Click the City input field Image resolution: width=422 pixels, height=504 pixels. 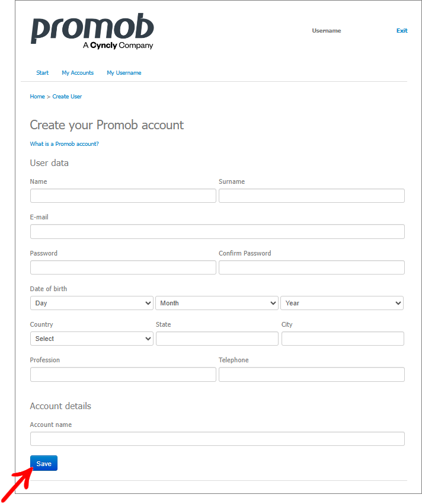click(x=343, y=339)
